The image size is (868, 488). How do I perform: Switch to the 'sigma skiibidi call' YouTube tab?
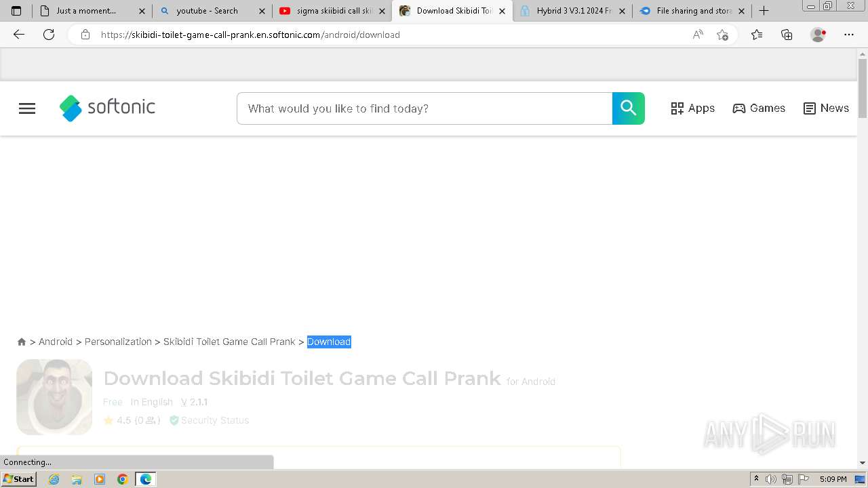332,11
